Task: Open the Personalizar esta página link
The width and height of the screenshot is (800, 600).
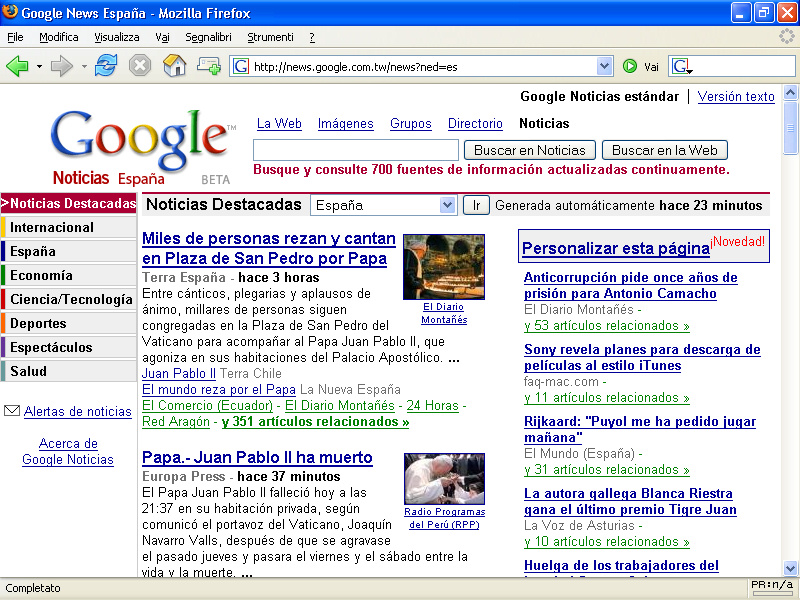Action: pyautogui.click(x=616, y=248)
